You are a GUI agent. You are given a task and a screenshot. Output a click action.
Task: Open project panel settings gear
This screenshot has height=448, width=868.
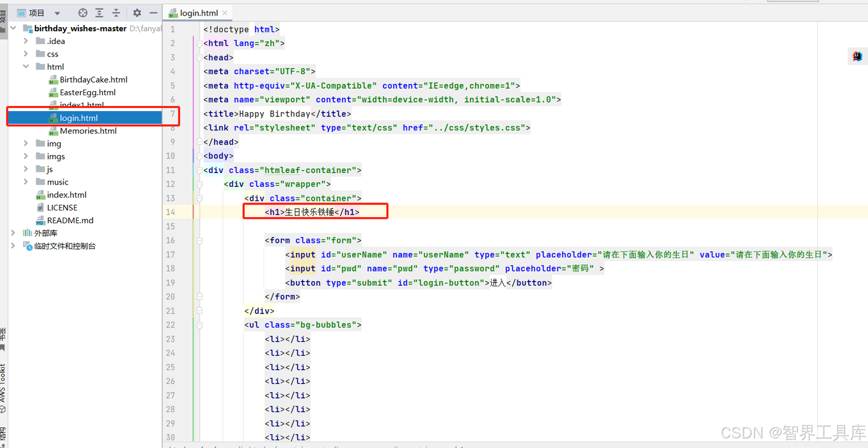[x=137, y=13]
